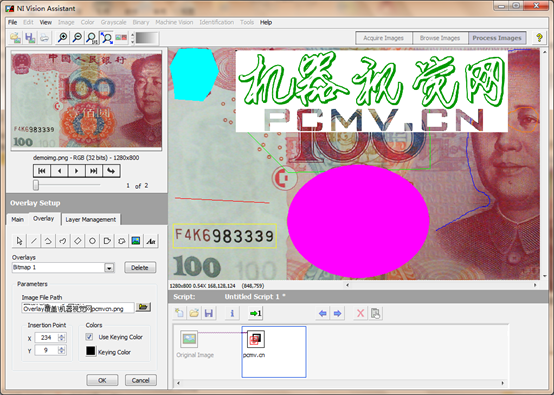Screen dimensions: 554x395
Task: Select the text overlay tool
Action: 151,241
